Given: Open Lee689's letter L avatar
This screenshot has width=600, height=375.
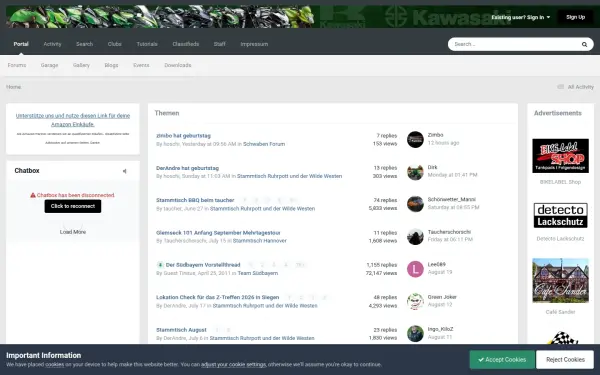Looking at the screenshot, I should (415, 269).
